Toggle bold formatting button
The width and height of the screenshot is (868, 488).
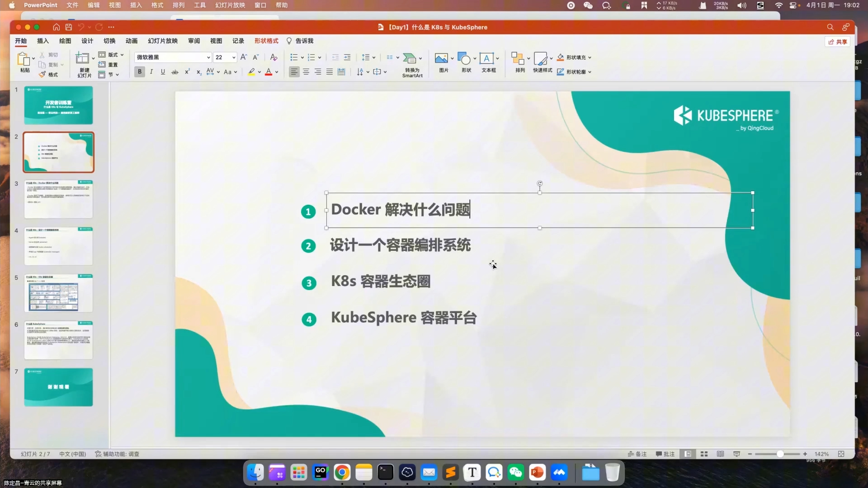coord(140,72)
